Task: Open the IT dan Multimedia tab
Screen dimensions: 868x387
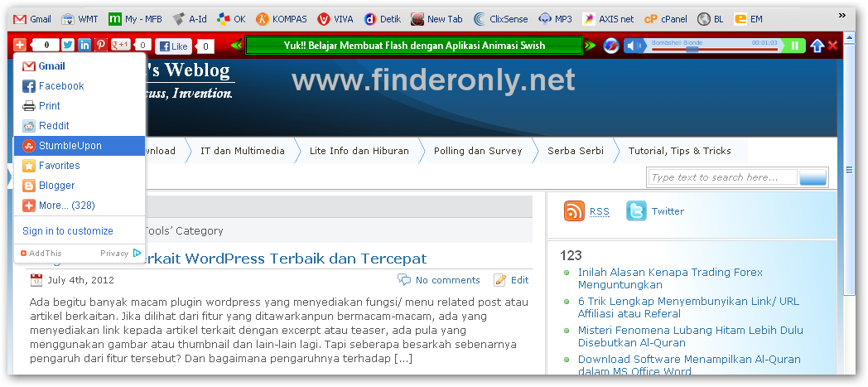Action: (x=243, y=151)
